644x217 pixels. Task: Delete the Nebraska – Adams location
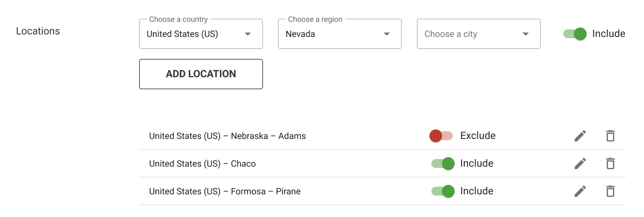(610, 136)
